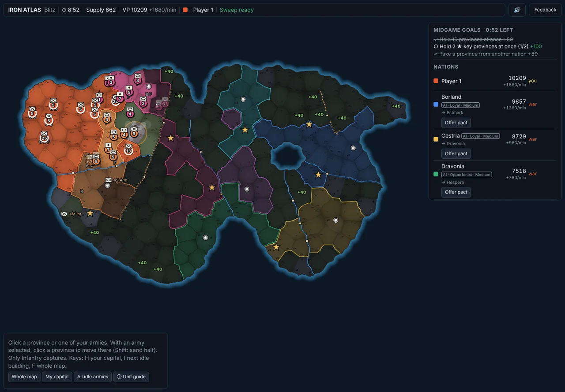Click the +40 bonus on the far eastern tip
The width and height of the screenshot is (565, 392).
[396, 106]
